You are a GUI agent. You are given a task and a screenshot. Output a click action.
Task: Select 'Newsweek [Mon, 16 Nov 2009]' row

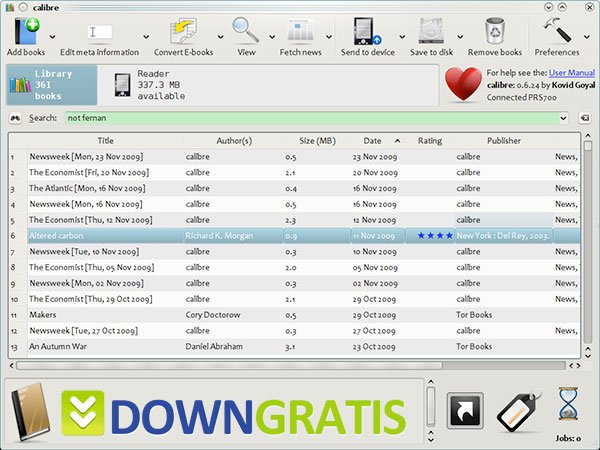tap(304, 204)
